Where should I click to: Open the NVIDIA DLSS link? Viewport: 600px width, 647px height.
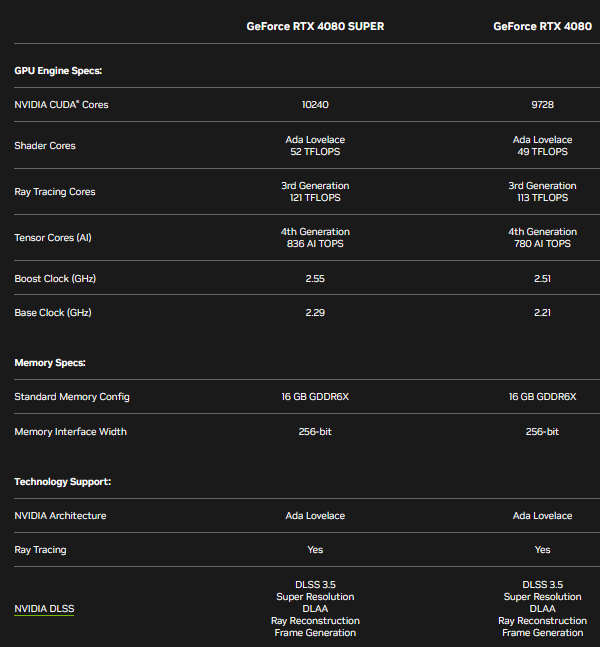coord(44,609)
